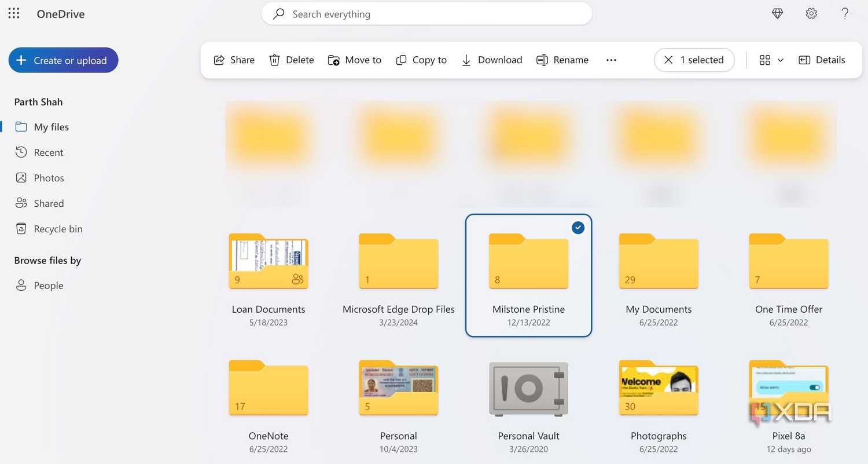This screenshot has width=868, height=464.
Task: Click the Loan Documents name label
Action: click(269, 309)
